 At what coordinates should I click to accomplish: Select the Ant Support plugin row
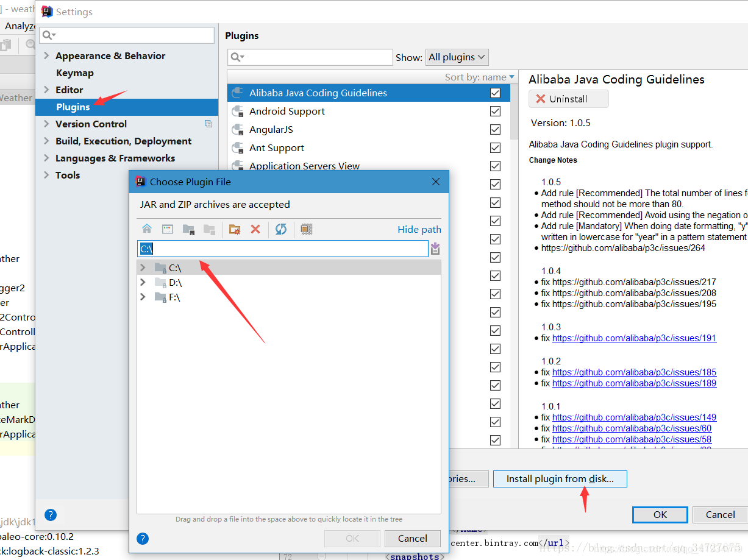pyautogui.click(x=369, y=148)
